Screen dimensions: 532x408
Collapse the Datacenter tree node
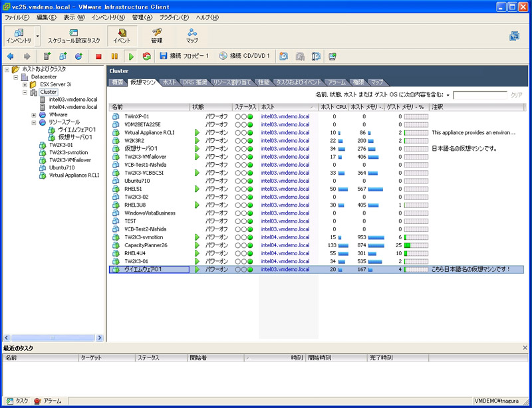click(15, 77)
